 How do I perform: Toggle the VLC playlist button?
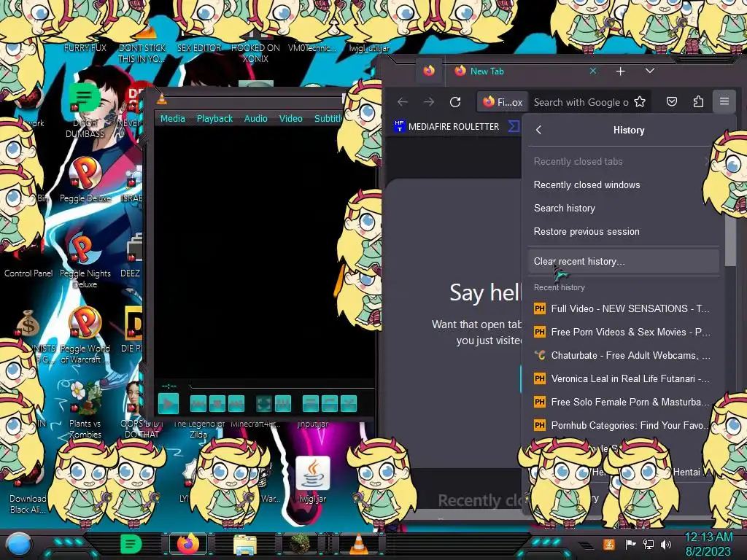tap(311, 404)
